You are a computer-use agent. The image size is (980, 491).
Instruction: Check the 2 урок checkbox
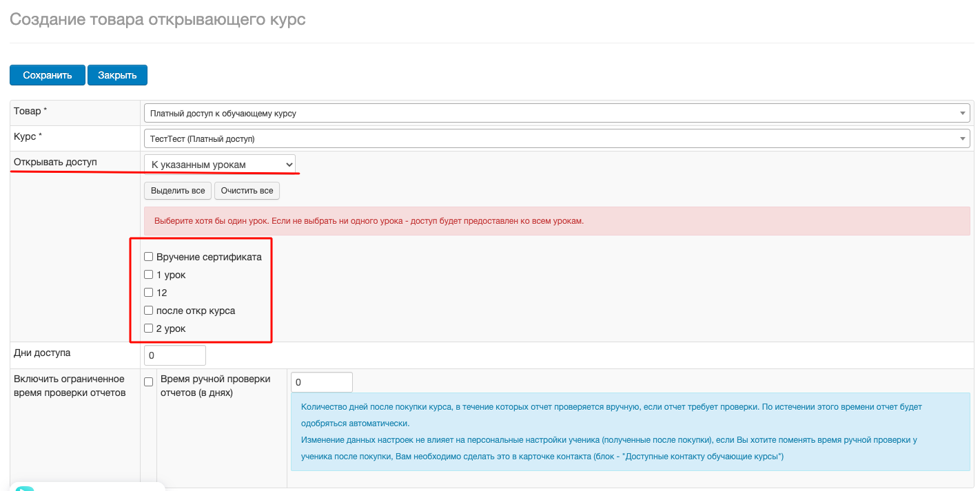tap(148, 328)
